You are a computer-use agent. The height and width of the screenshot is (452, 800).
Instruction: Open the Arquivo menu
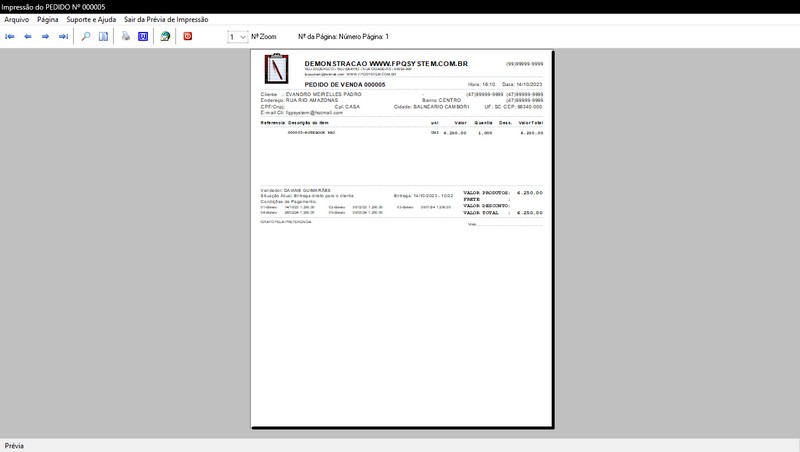pyautogui.click(x=16, y=19)
